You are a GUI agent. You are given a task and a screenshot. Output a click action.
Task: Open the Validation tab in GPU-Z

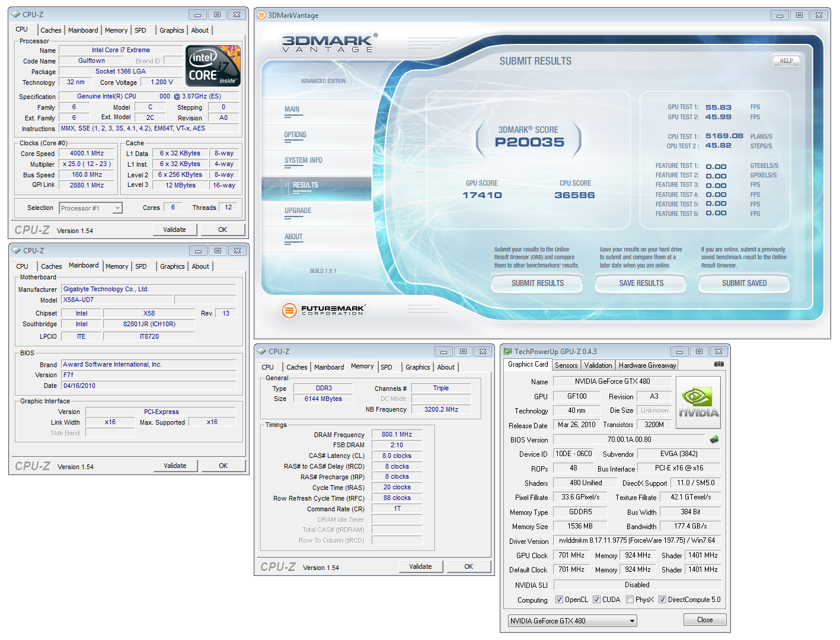click(x=598, y=365)
